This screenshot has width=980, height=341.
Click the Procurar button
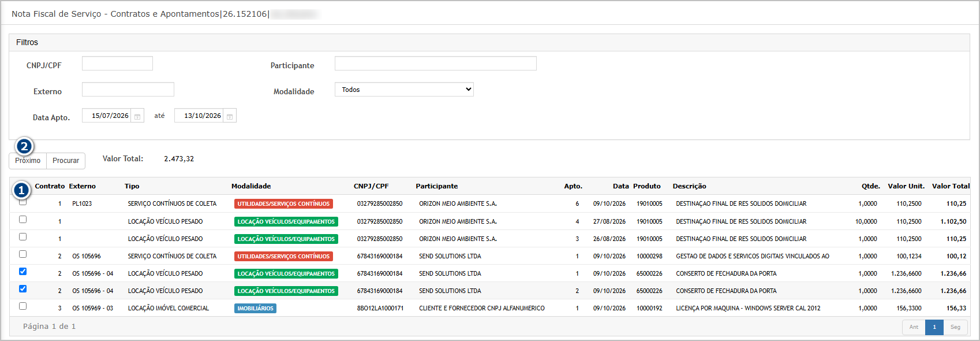pyautogui.click(x=66, y=161)
